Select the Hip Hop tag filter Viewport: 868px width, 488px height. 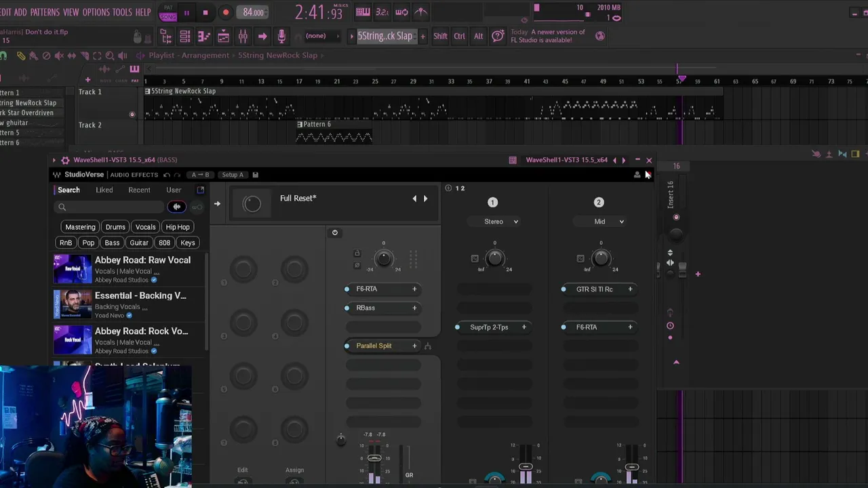coord(178,227)
